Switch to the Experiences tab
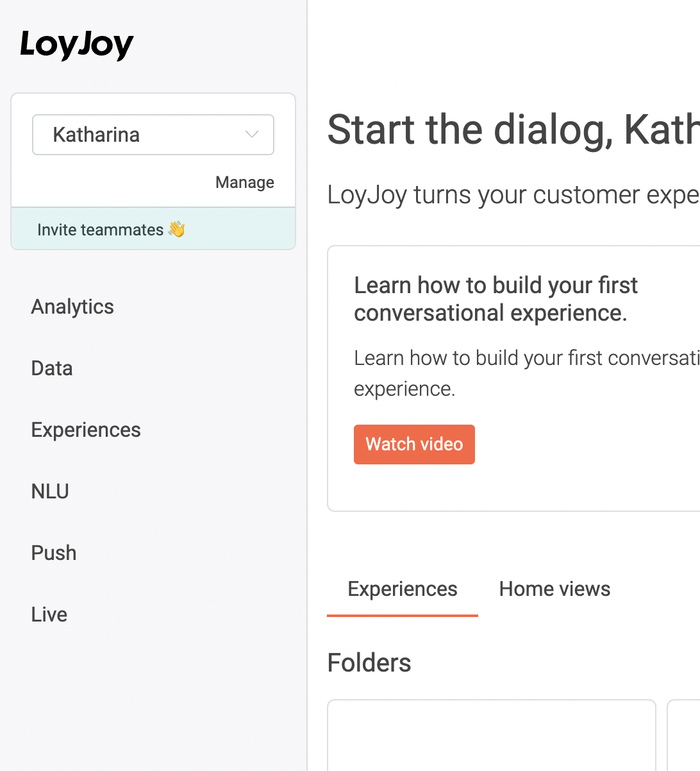The height and width of the screenshot is (771, 700). (402, 588)
